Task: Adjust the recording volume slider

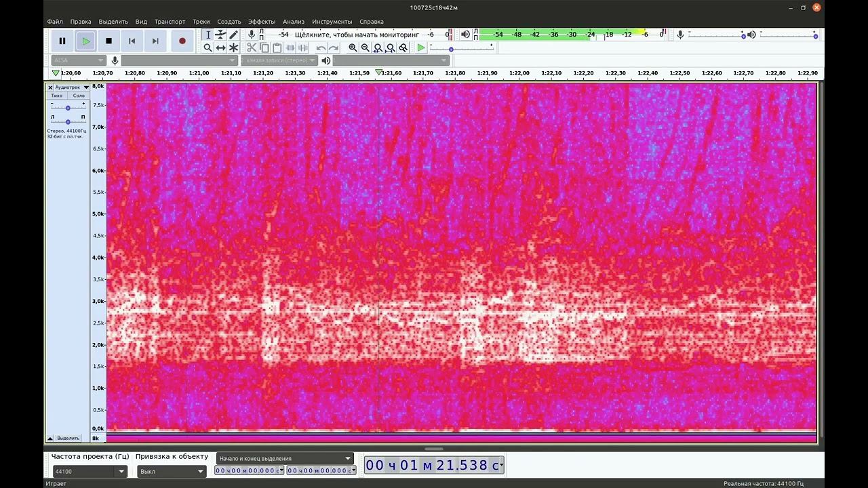Action: click(715, 35)
